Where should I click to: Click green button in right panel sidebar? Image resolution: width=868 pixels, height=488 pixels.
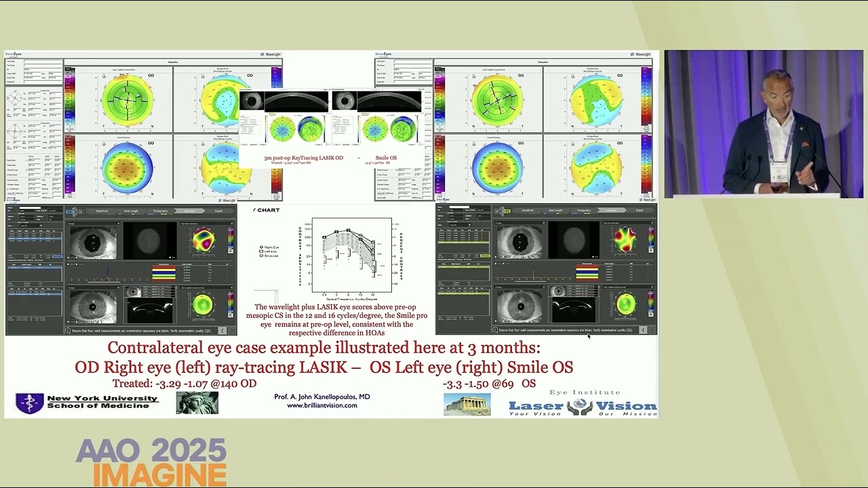click(485, 256)
